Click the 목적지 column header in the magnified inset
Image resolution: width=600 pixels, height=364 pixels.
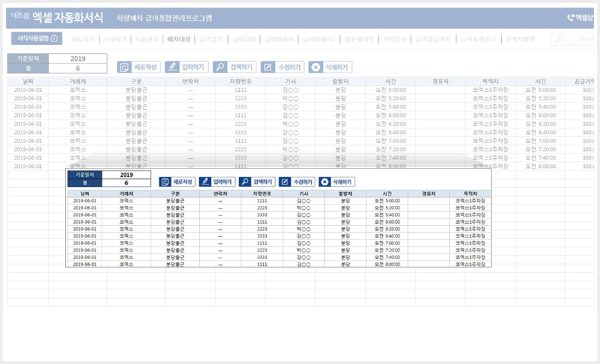click(x=470, y=194)
